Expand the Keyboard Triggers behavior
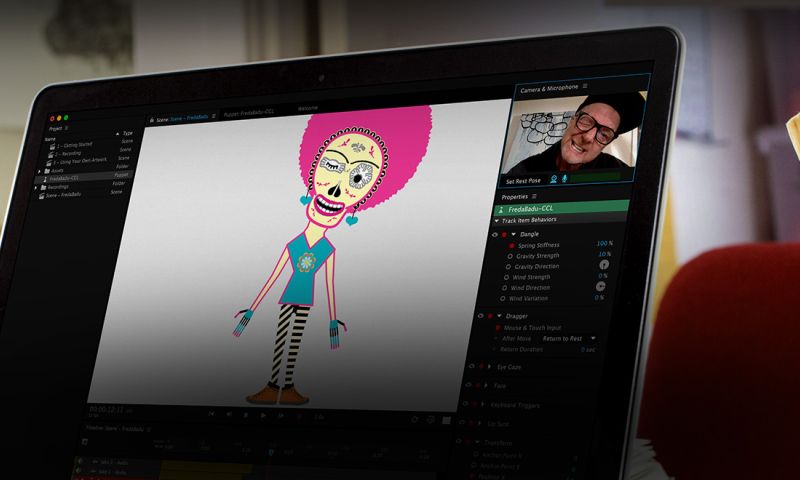This screenshot has width=800, height=480. tap(483, 405)
